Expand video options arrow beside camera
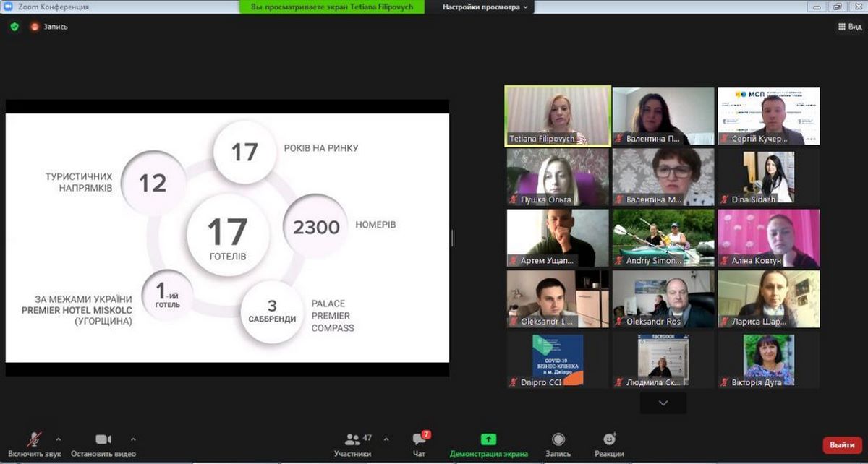868x464 pixels. 132,439
